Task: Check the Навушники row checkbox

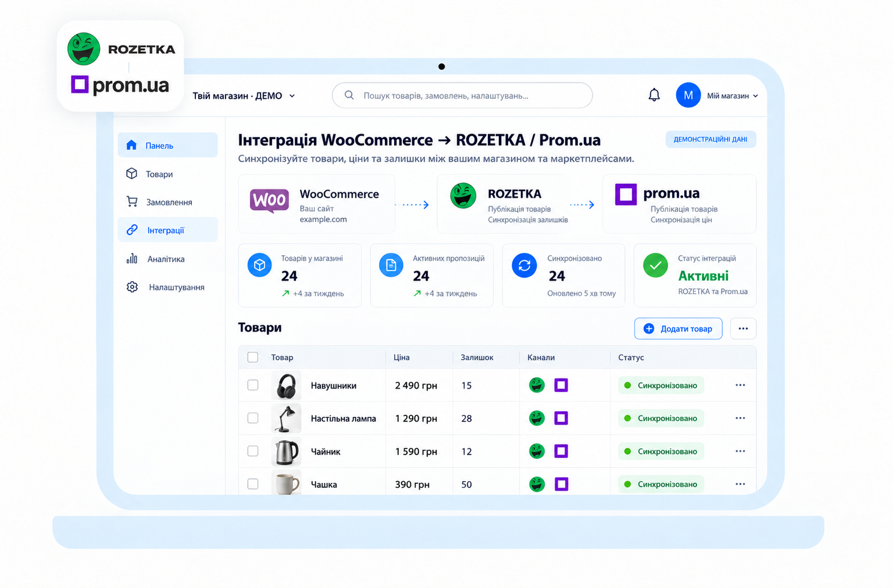Action: 253,385
